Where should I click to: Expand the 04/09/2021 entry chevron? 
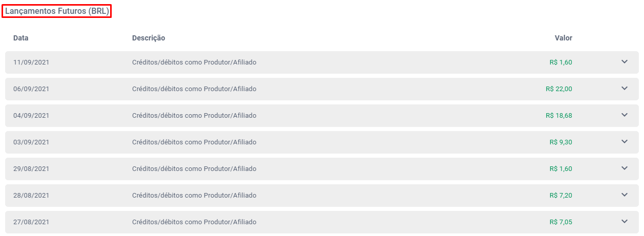[x=624, y=115]
